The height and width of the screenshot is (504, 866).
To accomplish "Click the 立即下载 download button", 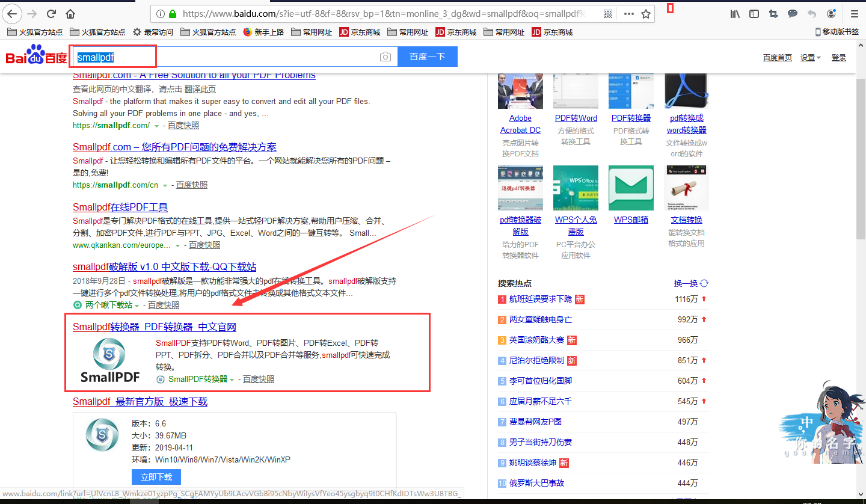I will coord(156,477).
